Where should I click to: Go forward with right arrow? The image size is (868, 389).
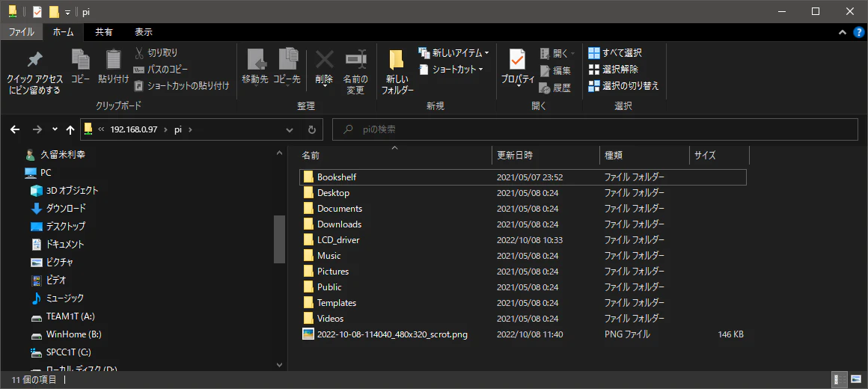(37, 129)
